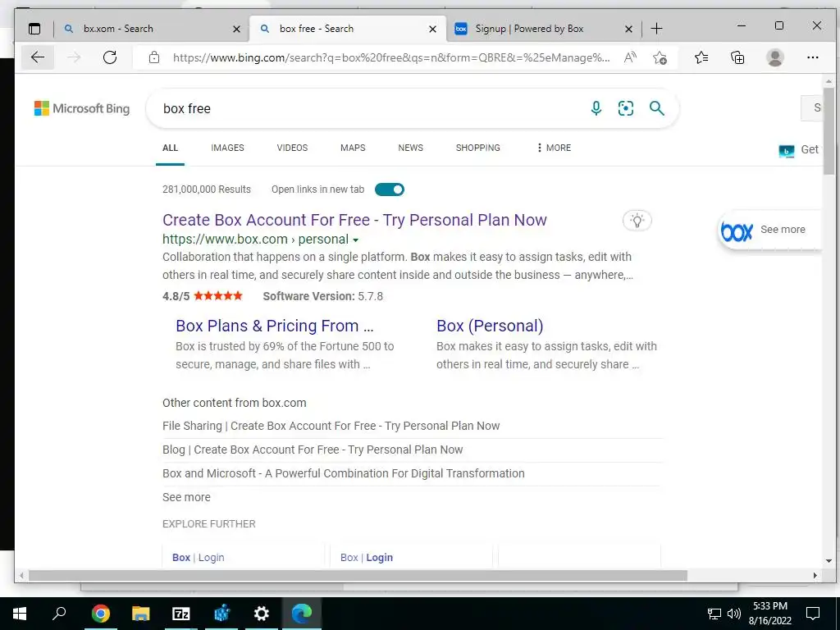Click the horizontal scrollbar thumb
The height and width of the screenshot is (630, 840).
point(358,575)
